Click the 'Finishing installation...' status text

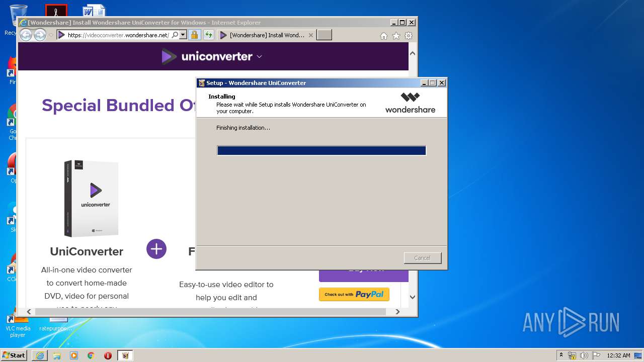click(x=243, y=128)
